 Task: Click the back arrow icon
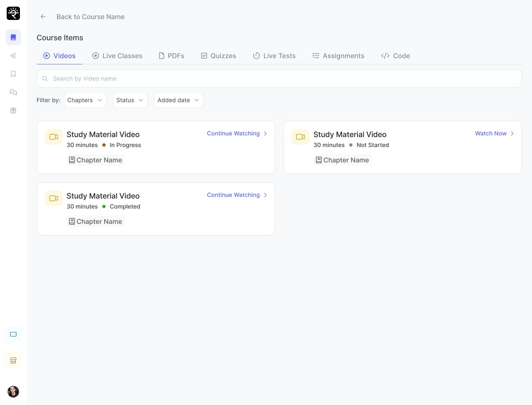tap(43, 17)
